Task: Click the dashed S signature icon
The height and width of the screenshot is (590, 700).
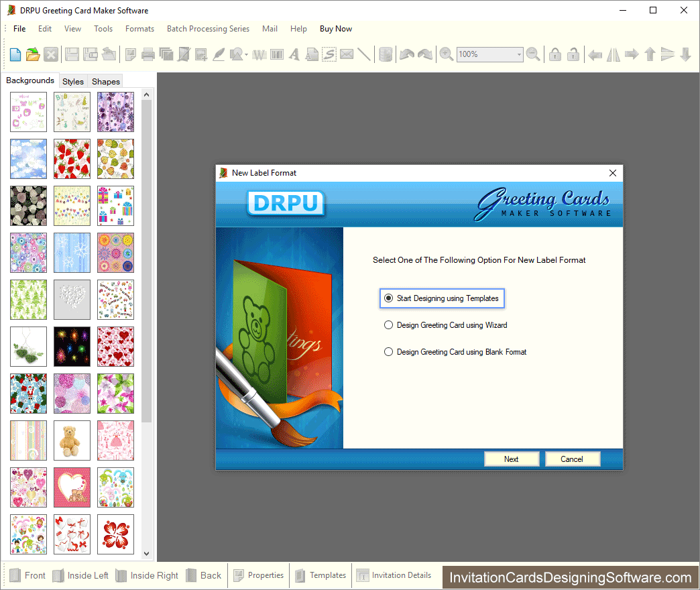Action: (329, 54)
